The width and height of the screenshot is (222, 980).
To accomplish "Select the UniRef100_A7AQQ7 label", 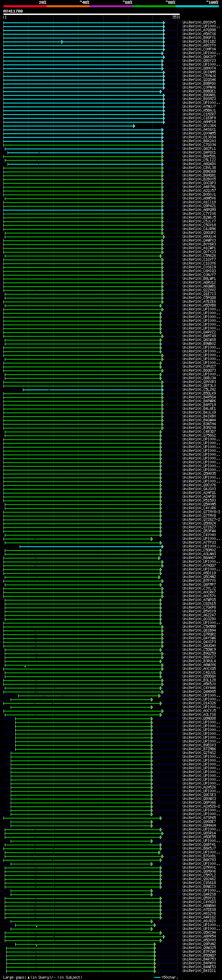I will [x=199, y=565].
